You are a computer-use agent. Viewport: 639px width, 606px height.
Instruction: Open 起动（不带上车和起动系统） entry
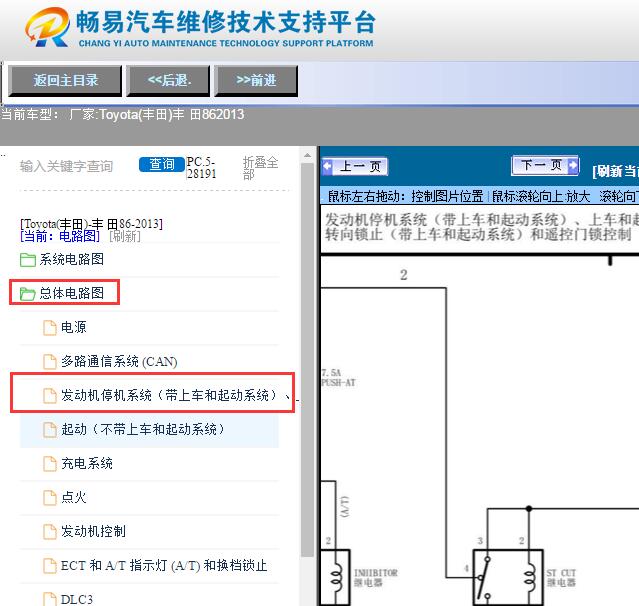143,430
